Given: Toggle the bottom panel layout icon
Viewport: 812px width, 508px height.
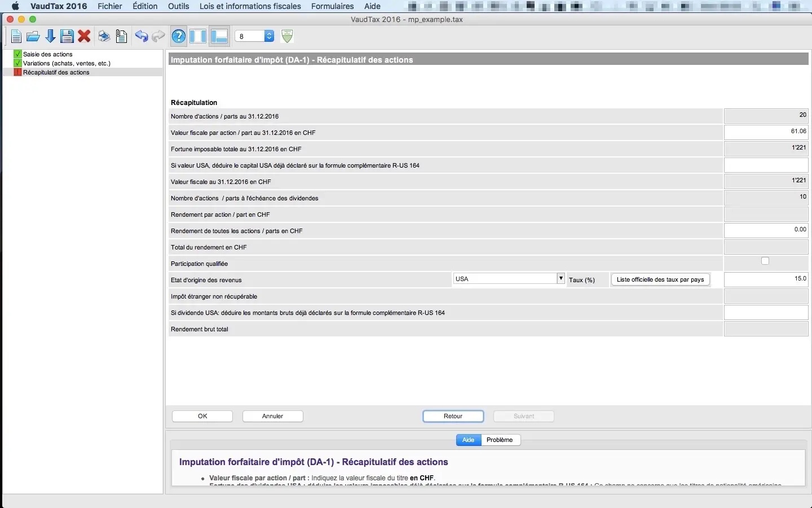Looking at the screenshot, I should click(219, 37).
